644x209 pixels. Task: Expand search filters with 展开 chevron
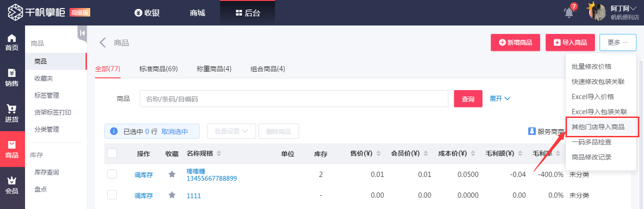(x=500, y=99)
